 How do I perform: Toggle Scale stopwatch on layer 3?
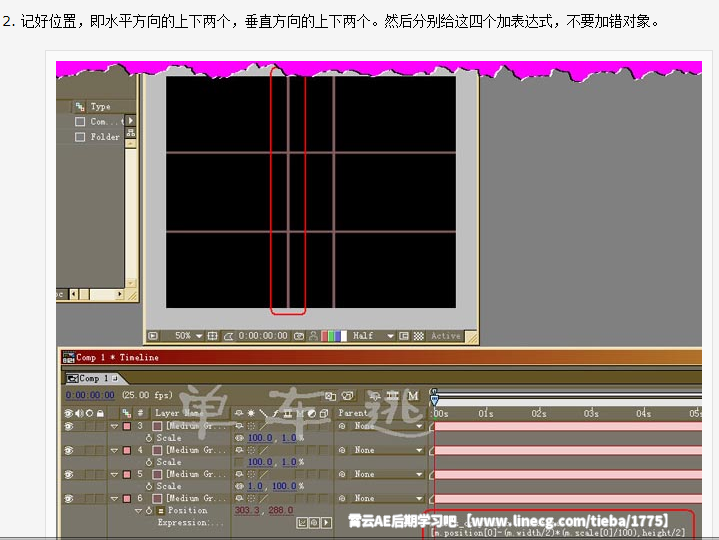[x=149, y=438]
